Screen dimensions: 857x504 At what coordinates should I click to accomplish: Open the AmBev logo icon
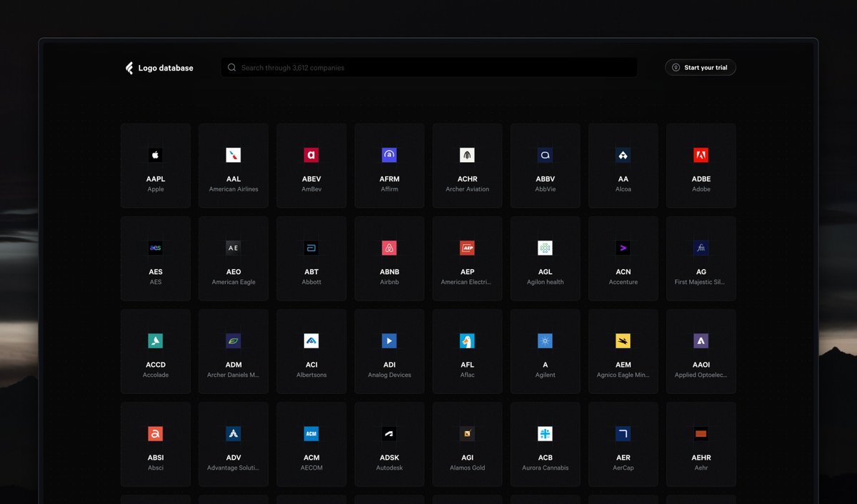(x=311, y=155)
